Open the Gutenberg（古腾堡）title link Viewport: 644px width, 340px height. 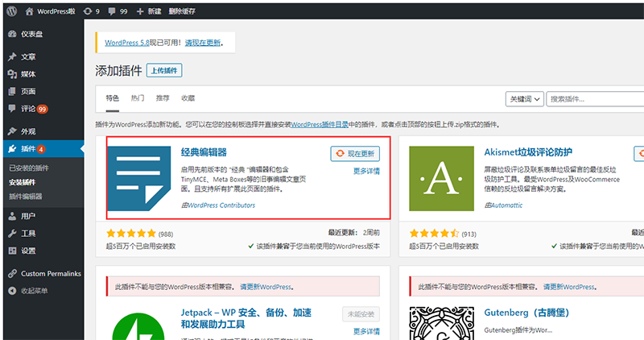tap(526, 313)
